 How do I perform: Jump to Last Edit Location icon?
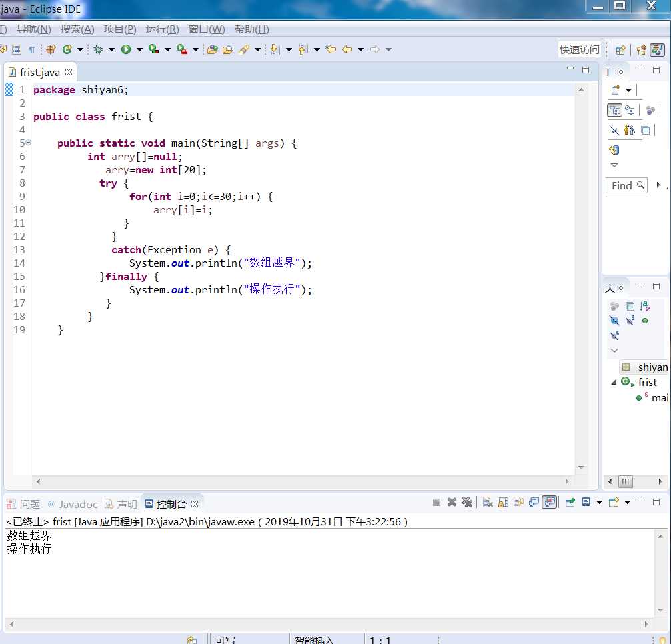click(x=331, y=49)
